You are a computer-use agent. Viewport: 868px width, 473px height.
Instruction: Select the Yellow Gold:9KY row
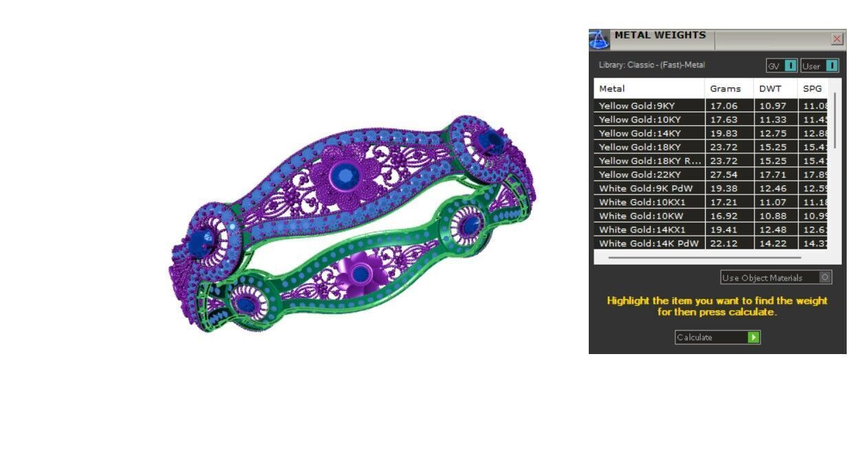[x=710, y=106]
